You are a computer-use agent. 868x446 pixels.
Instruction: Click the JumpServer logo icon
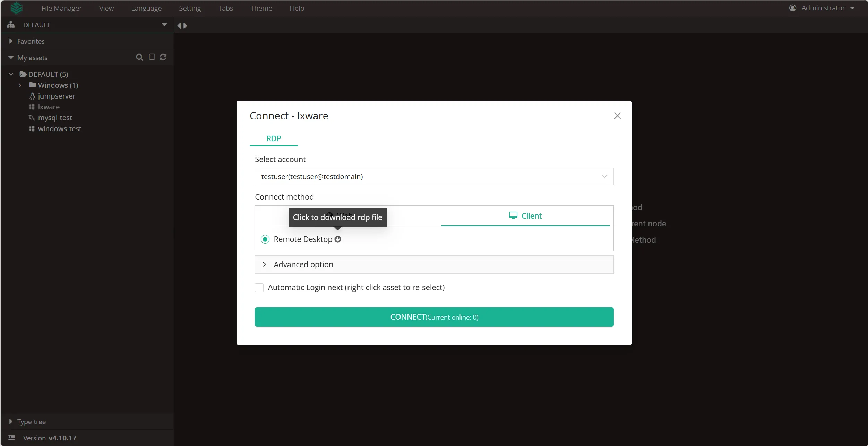16,8
